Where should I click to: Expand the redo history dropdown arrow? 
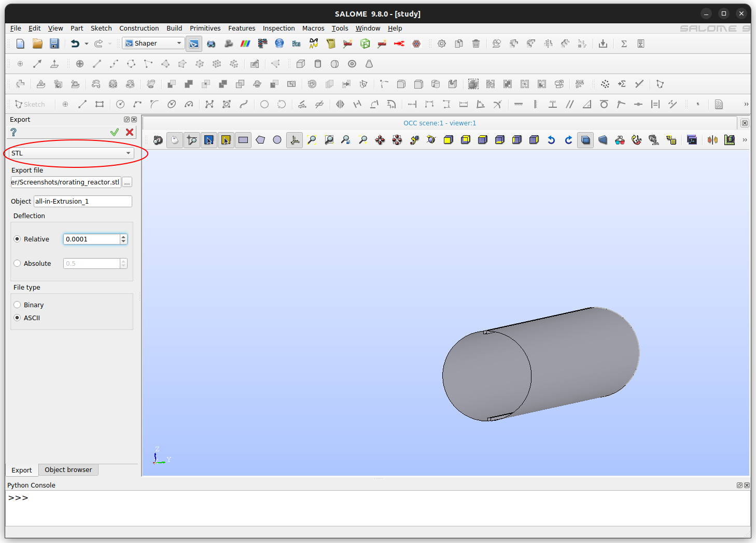tap(110, 44)
